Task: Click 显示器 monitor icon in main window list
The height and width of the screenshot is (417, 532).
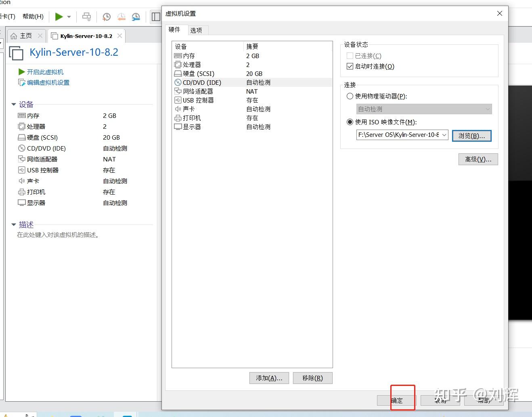Action: pyautogui.click(x=22, y=203)
